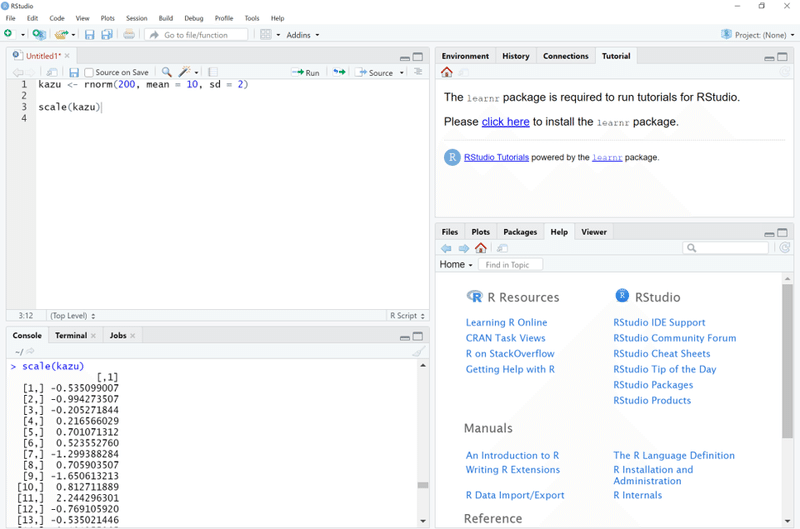Viewport: 800px width, 529px height.
Task: Switch to the Environment tab
Action: 465,56
